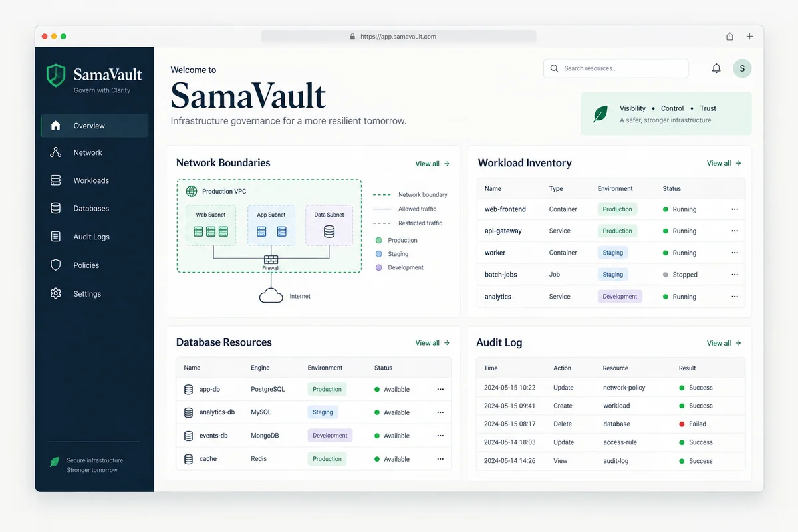Click the access-rule resource entry

coord(620,442)
